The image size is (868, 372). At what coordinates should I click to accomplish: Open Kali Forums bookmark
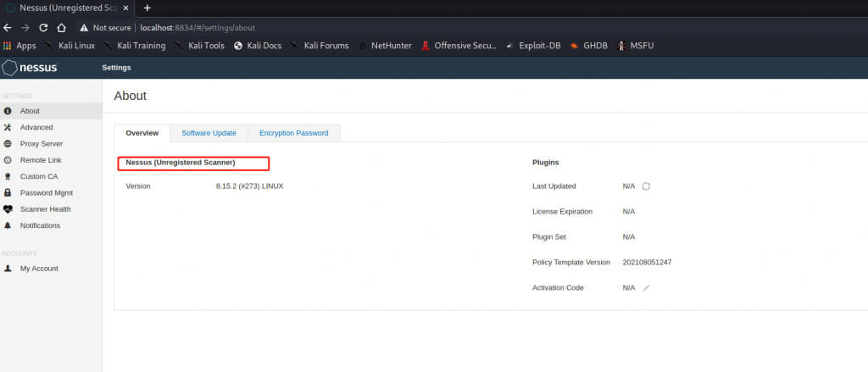[320, 46]
